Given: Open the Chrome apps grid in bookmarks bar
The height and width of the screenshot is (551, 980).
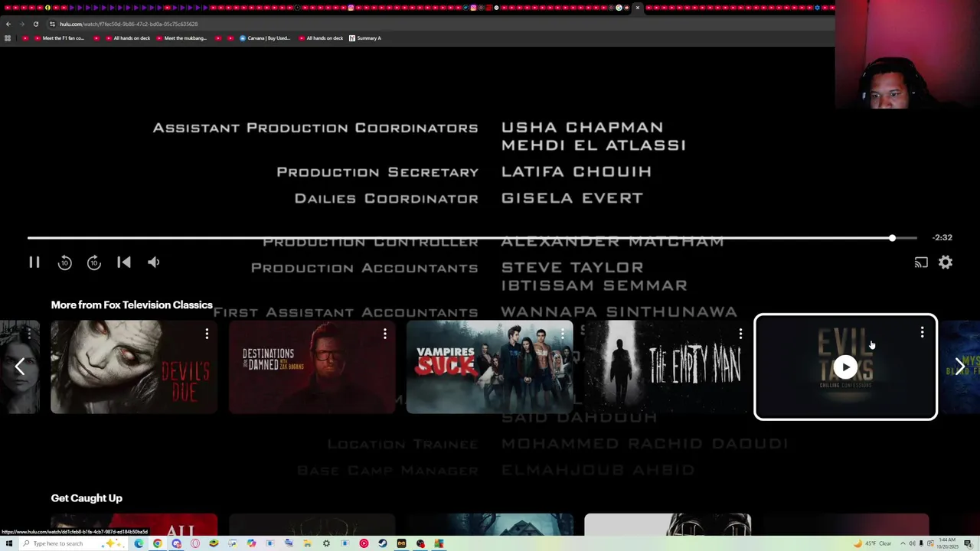Looking at the screenshot, I should (8, 38).
